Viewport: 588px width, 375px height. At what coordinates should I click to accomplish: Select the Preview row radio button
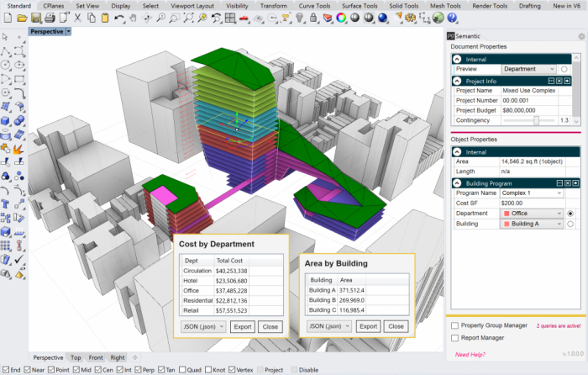pyautogui.click(x=564, y=69)
